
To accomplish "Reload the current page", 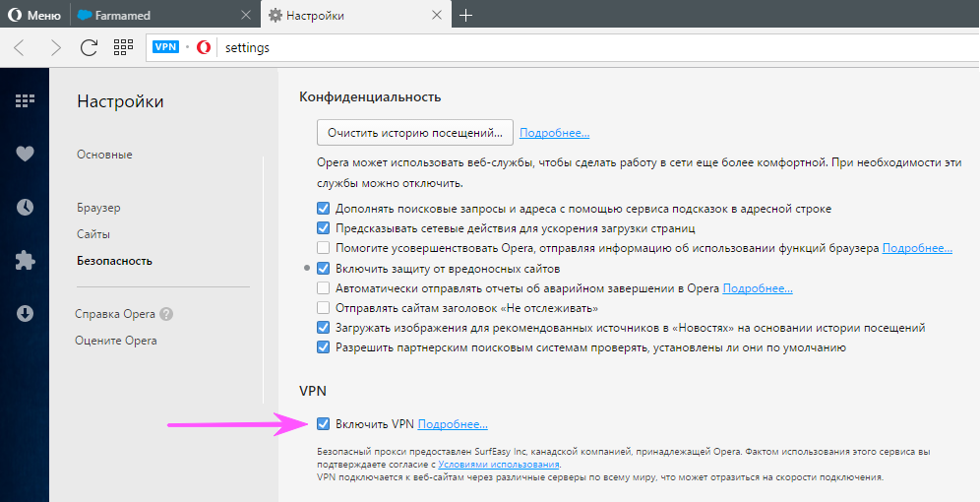I will 90,47.
